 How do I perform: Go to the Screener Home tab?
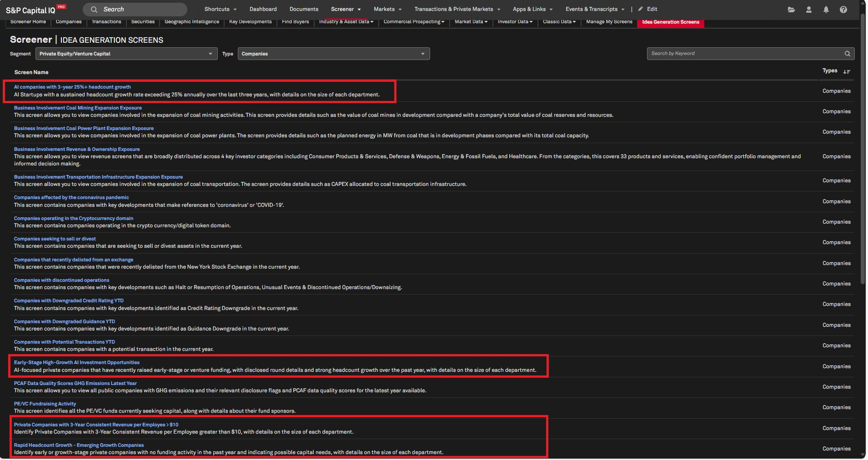pyautogui.click(x=28, y=22)
